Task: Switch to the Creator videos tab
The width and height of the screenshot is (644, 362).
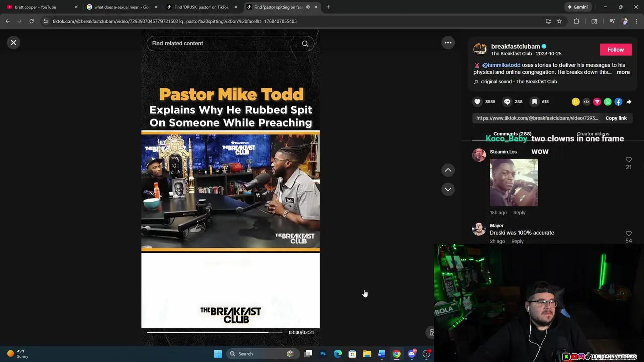Action: click(x=593, y=134)
